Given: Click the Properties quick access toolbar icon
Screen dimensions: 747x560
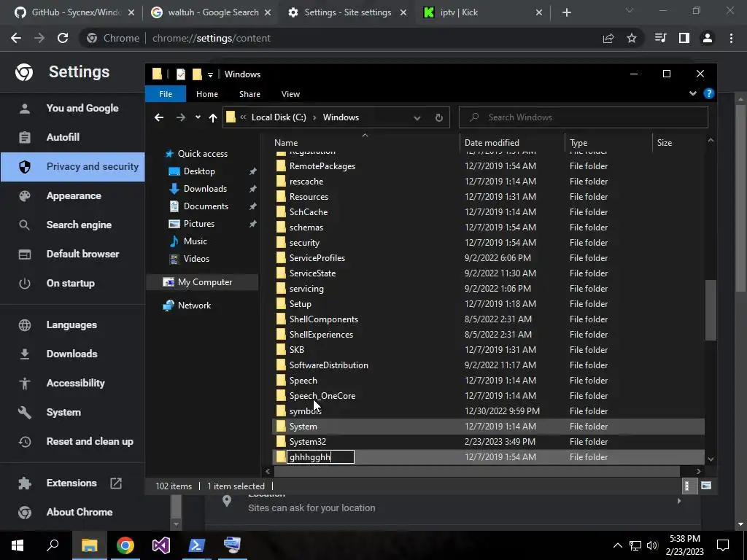Looking at the screenshot, I should (x=181, y=74).
